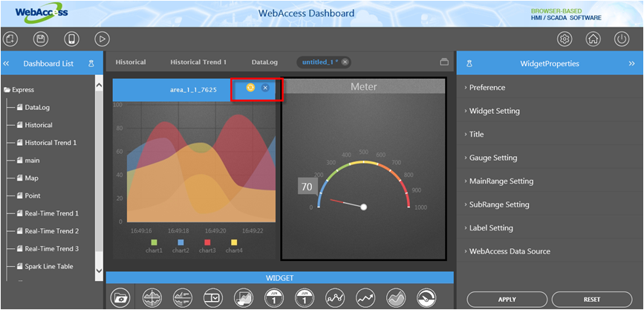Switch to the Historical Trend 1 tab

tap(198, 62)
